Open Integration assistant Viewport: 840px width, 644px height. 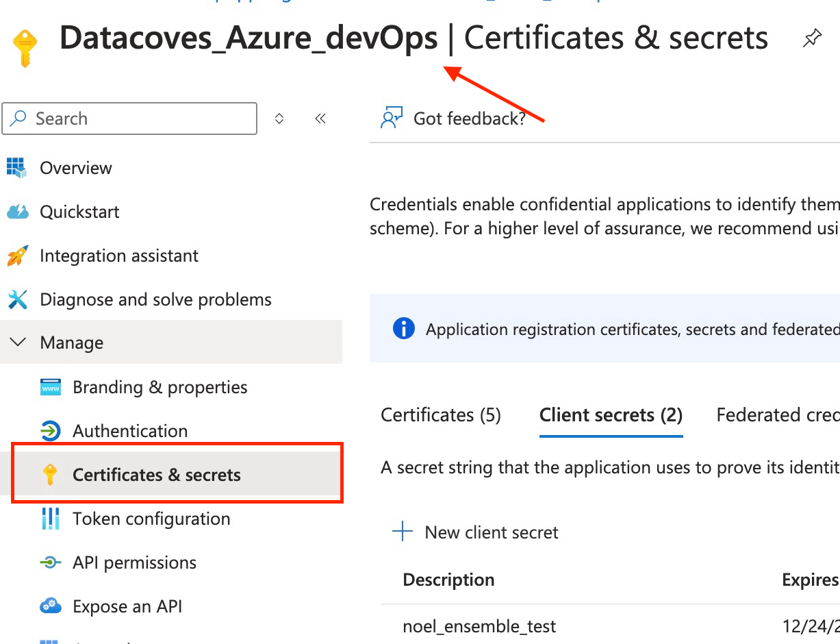(119, 256)
